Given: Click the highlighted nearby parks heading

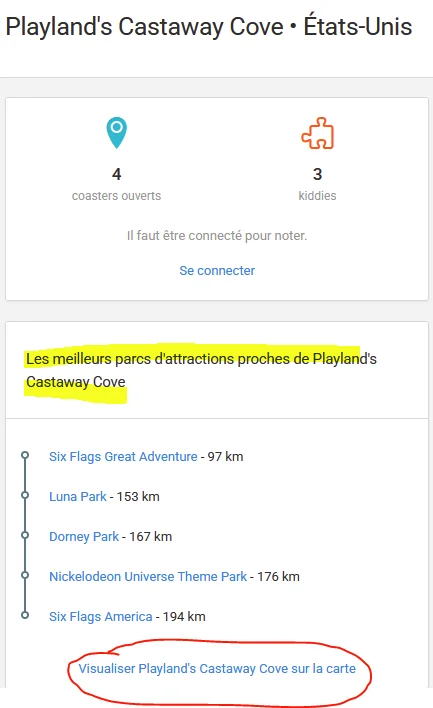Looking at the screenshot, I should pyautogui.click(x=201, y=370).
